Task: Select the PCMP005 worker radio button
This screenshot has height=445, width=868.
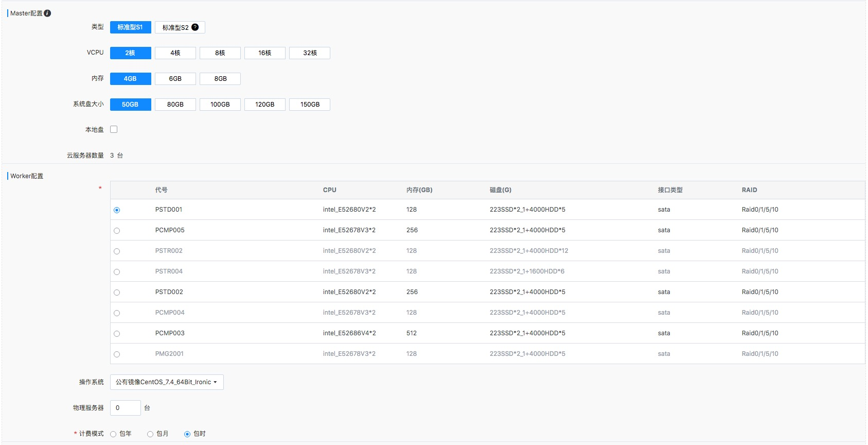Action: 117,231
